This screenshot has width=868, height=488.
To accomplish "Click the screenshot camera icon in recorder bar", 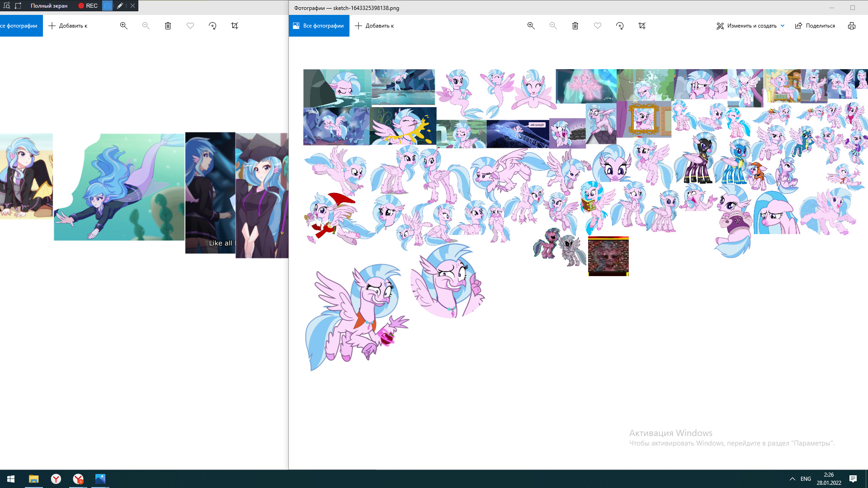I will [107, 6].
